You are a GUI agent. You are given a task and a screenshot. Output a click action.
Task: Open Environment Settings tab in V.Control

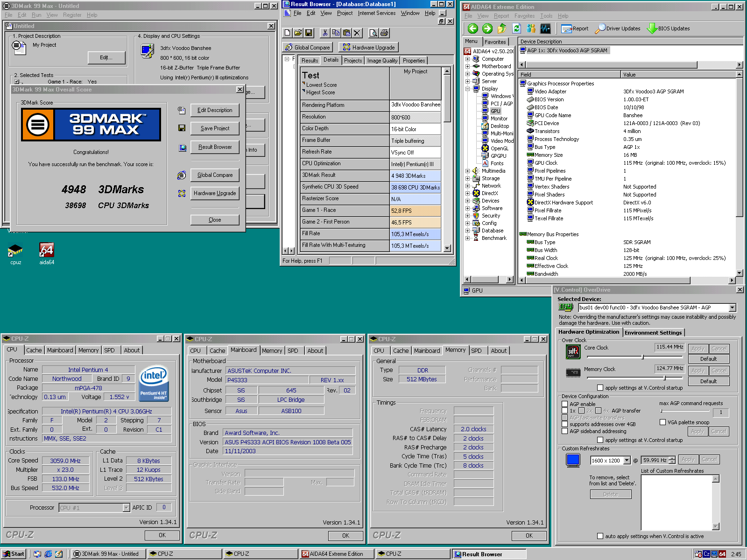click(x=653, y=333)
